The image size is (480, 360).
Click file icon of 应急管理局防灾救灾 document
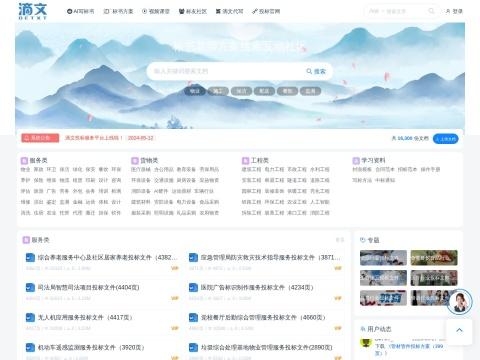click(193, 258)
